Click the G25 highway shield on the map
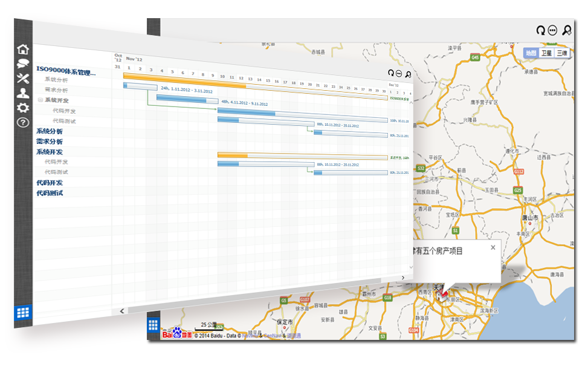588x372 pixels. (x=518, y=191)
